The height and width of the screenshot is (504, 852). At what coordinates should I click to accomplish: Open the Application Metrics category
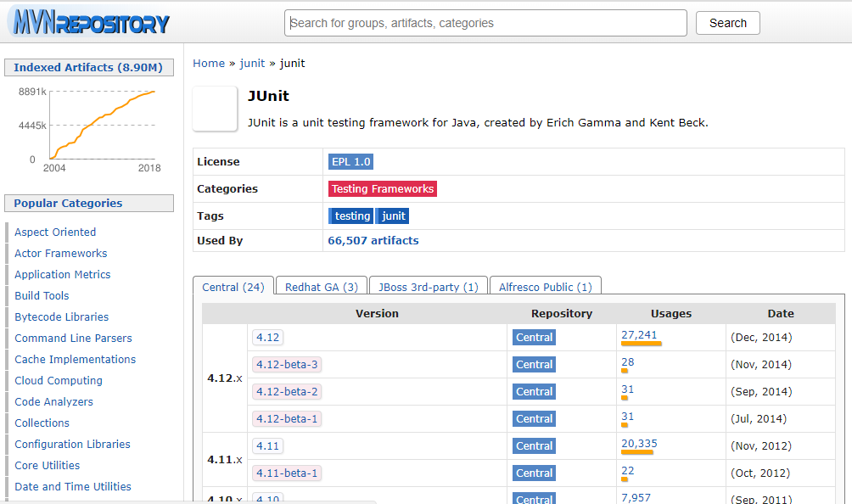[x=63, y=274]
